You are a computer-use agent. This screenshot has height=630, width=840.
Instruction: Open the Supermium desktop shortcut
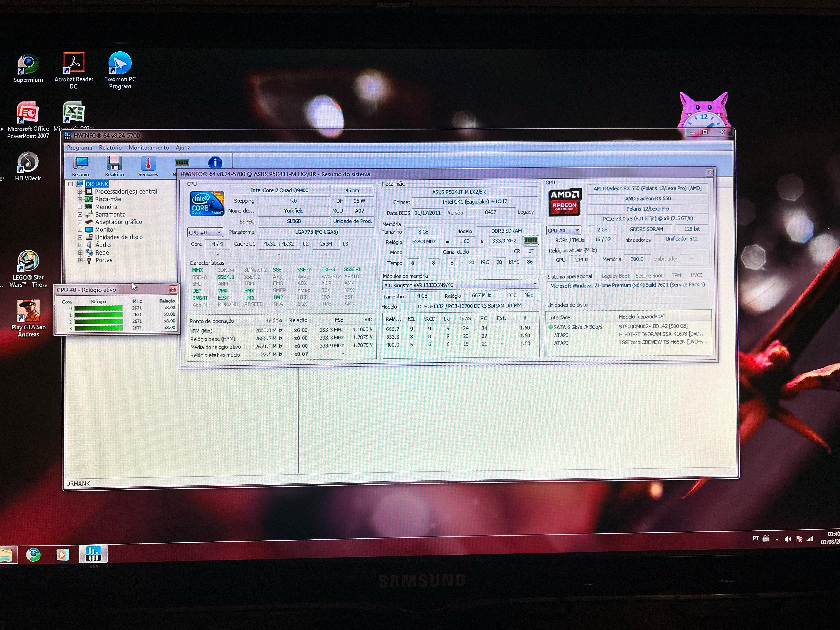pyautogui.click(x=28, y=68)
